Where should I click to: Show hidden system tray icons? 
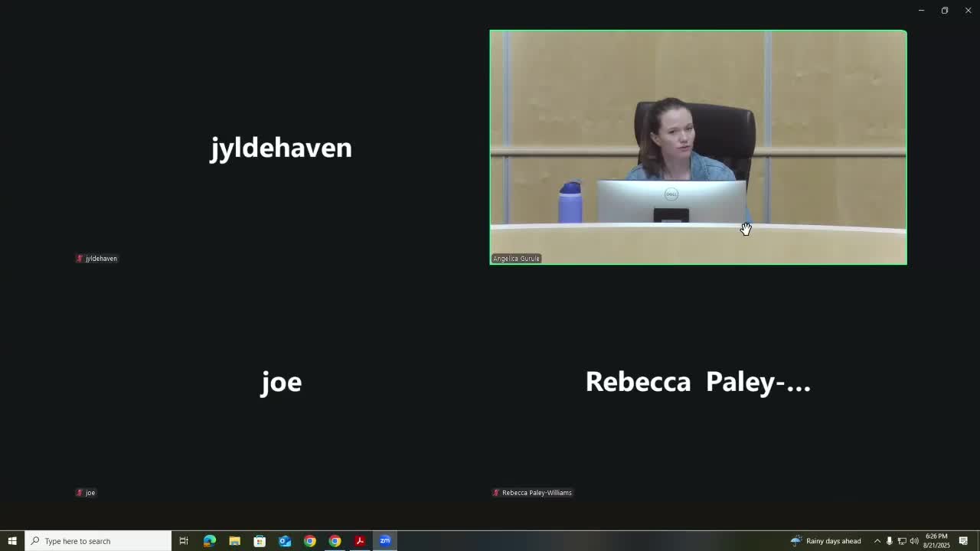(x=877, y=541)
